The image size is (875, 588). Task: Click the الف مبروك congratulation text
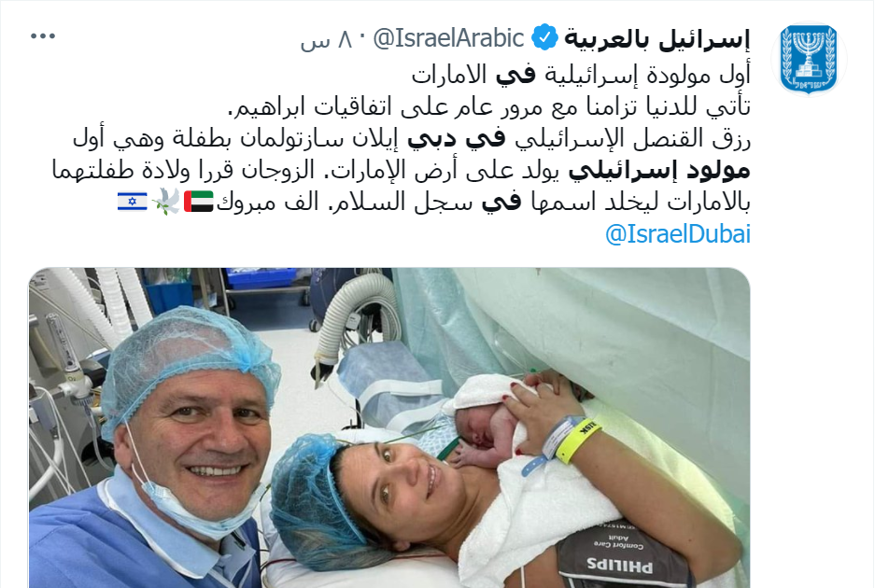click(267, 202)
